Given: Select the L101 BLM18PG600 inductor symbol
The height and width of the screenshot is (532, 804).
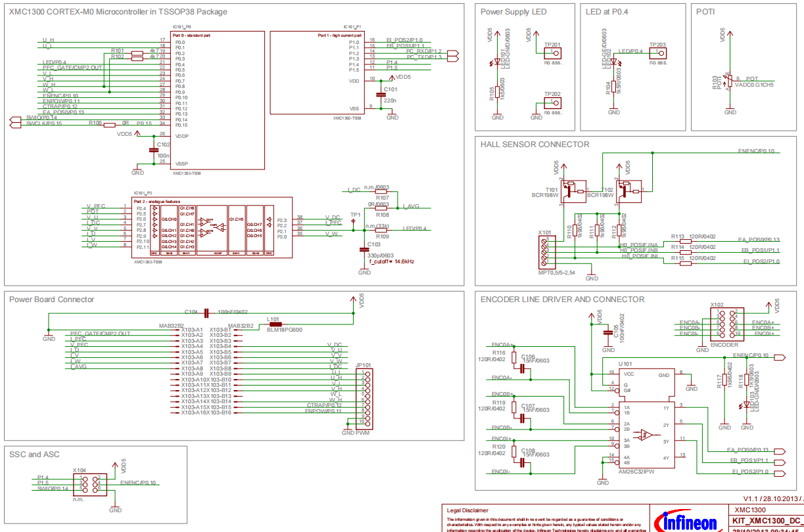Looking at the screenshot, I should click(x=274, y=324).
